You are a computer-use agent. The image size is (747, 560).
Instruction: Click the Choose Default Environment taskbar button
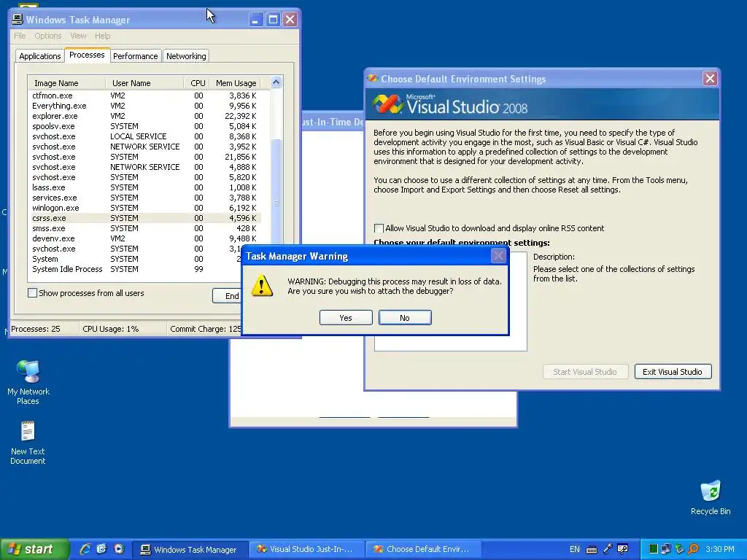[424, 550]
